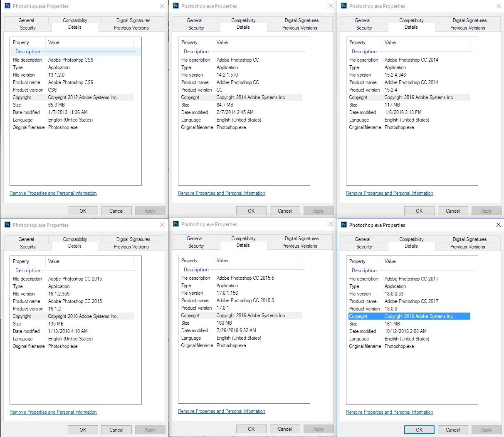
Task: Click OK in the CC 2014 properties window
Action: (x=419, y=211)
